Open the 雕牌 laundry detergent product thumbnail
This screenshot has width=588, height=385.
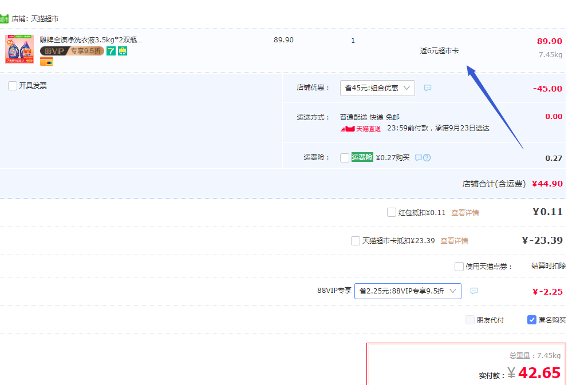[x=19, y=49]
